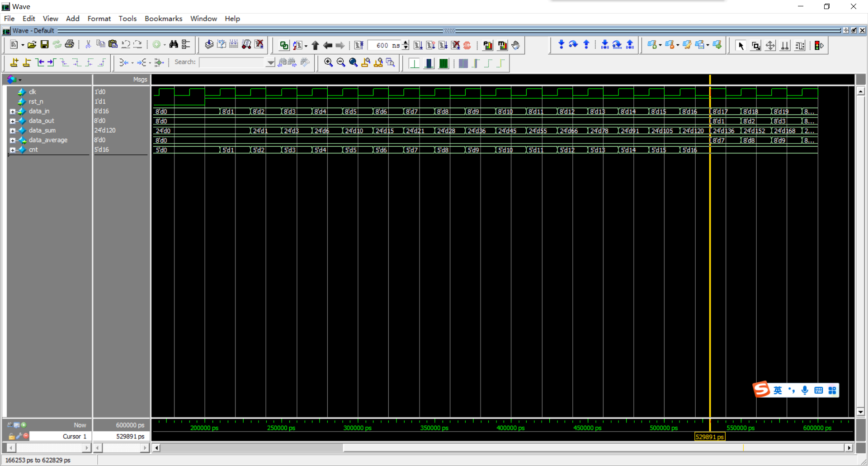Click the black left arrow icon

tap(328, 45)
